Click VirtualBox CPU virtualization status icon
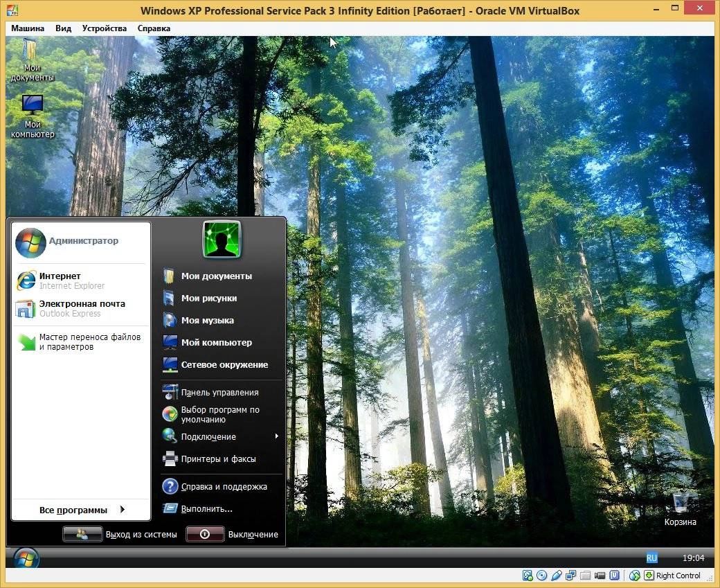Screen dimensions: 720x588 point(614,575)
